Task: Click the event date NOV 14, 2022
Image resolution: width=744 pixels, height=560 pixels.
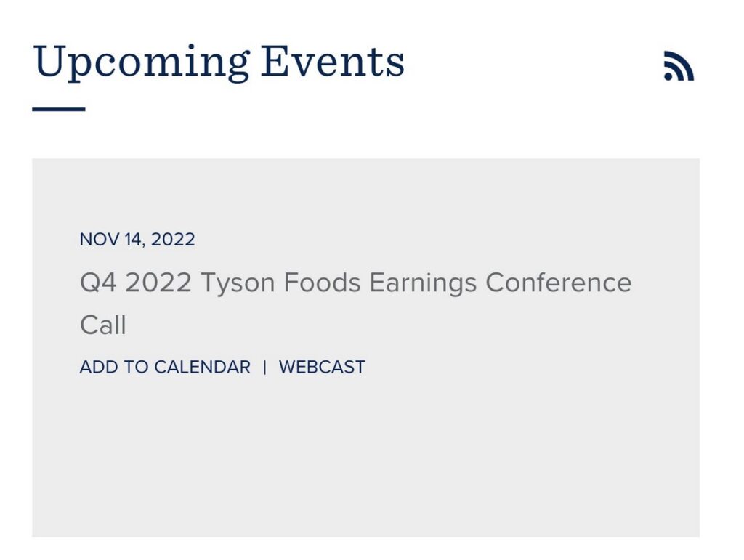Action: 137,239
